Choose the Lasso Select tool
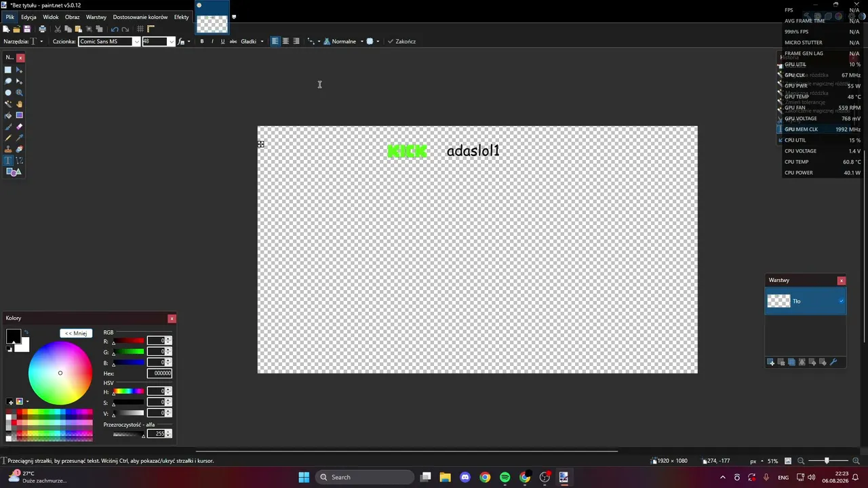 (x=8, y=81)
